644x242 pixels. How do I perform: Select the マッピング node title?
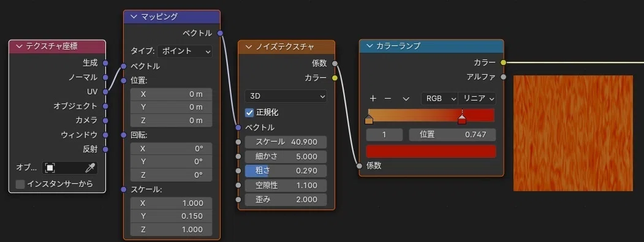159,17
